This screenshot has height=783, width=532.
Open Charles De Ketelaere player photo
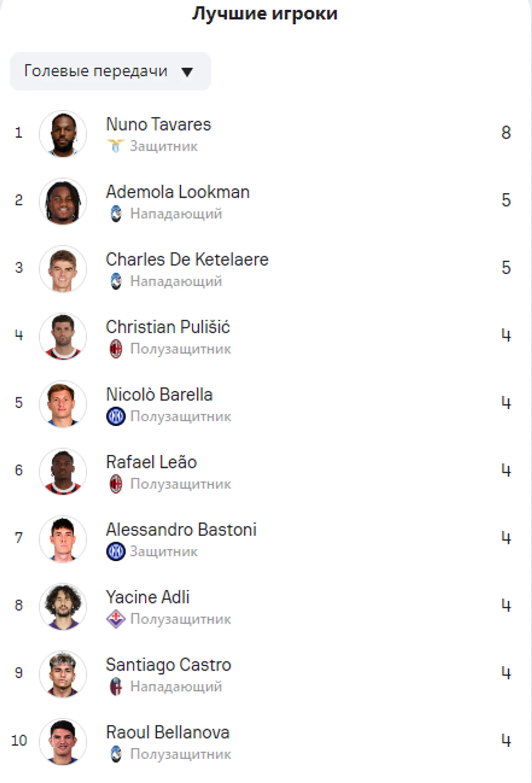coord(63,269)
